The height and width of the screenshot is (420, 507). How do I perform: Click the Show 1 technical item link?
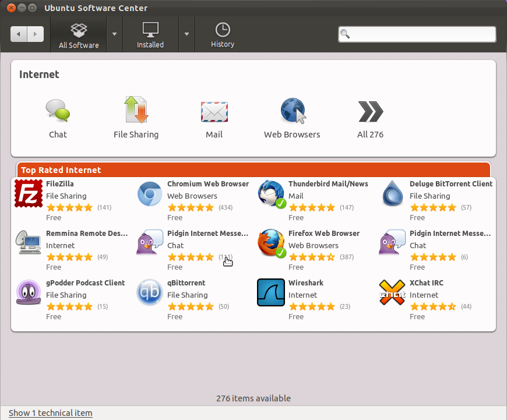pos(50,413)
